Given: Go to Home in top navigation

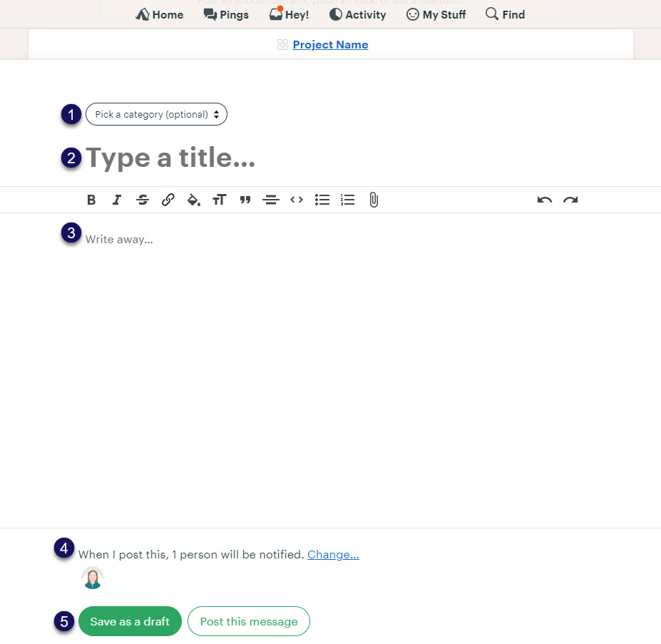Looking at the screenshot, I should [x=159, y=14].
